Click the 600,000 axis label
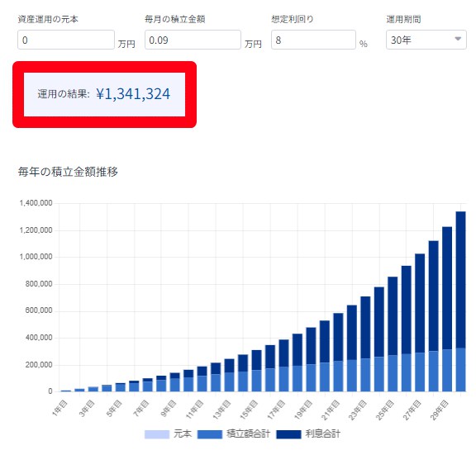 (39, 310)
